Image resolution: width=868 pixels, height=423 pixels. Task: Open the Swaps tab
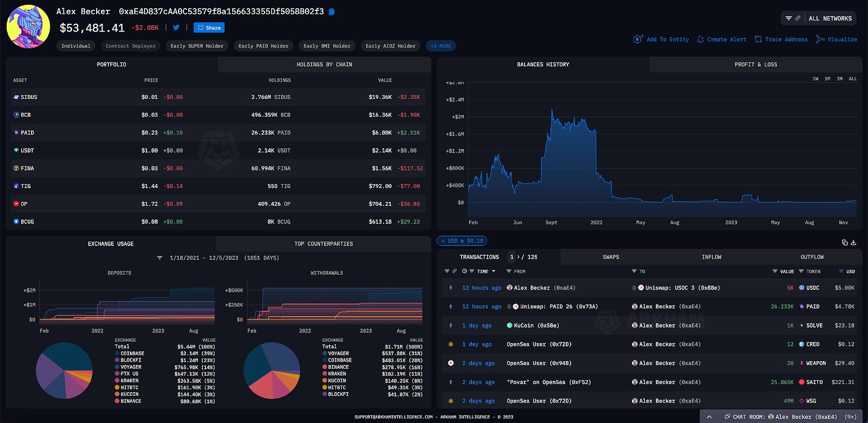(611, 257)
